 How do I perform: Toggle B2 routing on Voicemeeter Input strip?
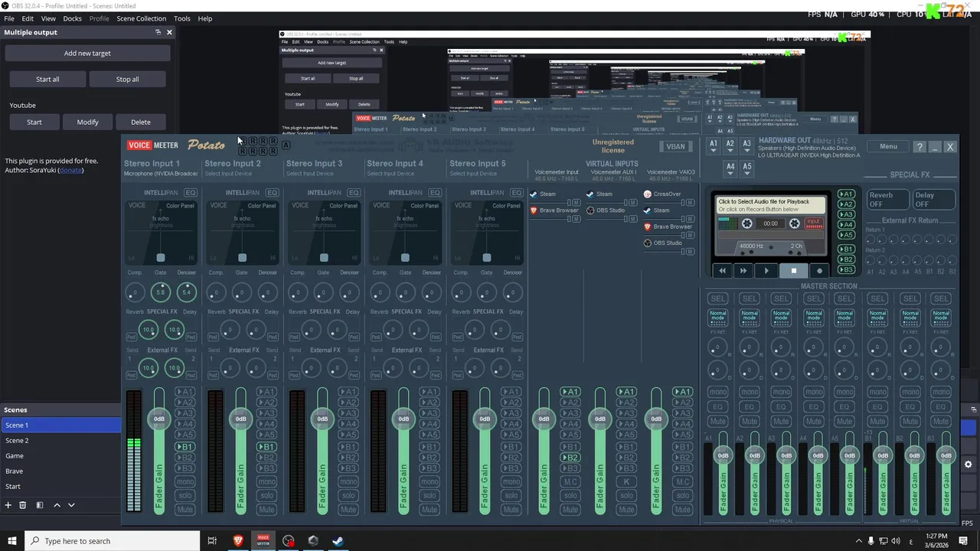point(570,458)
